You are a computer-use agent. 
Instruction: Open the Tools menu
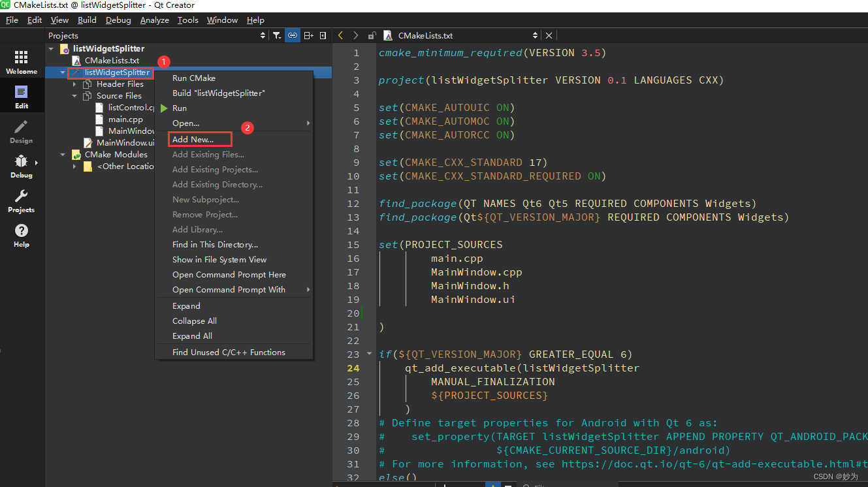tap(188, 20)
